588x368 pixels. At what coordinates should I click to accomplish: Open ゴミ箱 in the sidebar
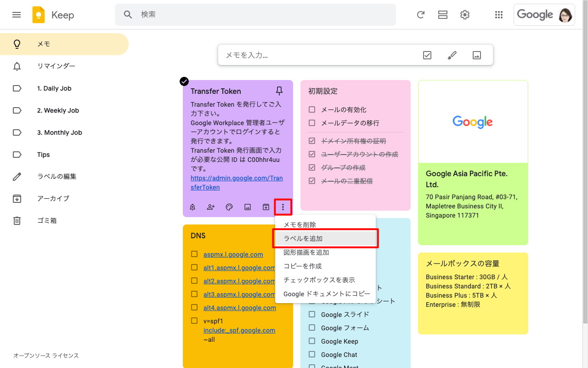64,221
